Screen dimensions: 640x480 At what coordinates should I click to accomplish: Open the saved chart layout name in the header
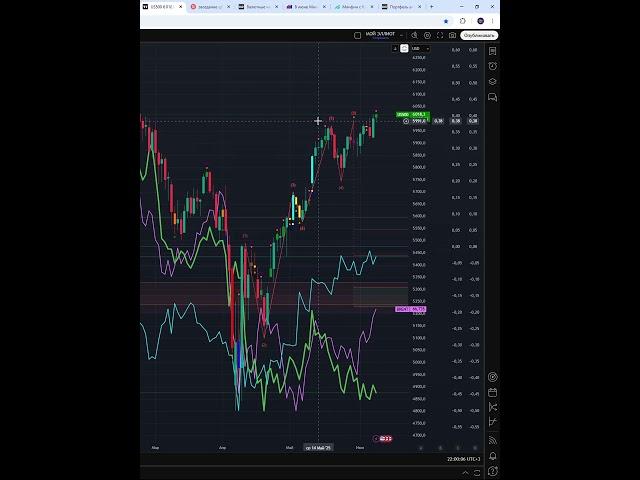pyautogui.click(x=380, y=35)
